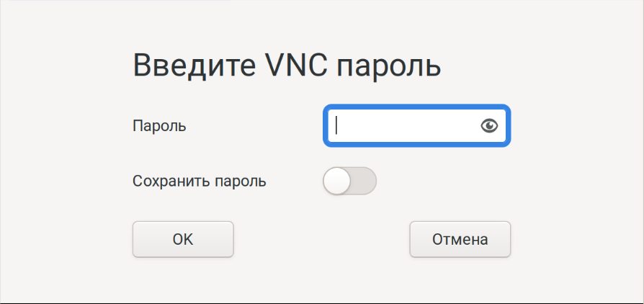Screen dimensions: 644x304
Task: Click the round knob of the Сохранить пароль switch
Action: pyautogui.click(x=336, y=181)
